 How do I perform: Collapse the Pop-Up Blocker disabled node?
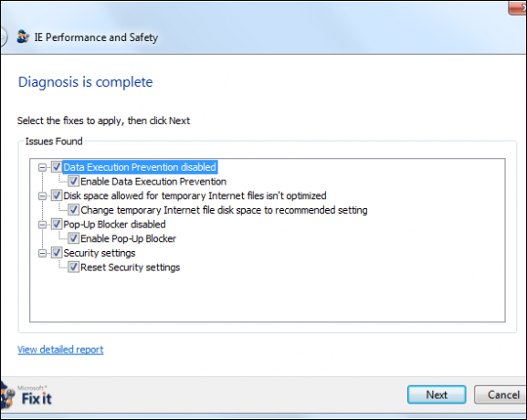42,225
